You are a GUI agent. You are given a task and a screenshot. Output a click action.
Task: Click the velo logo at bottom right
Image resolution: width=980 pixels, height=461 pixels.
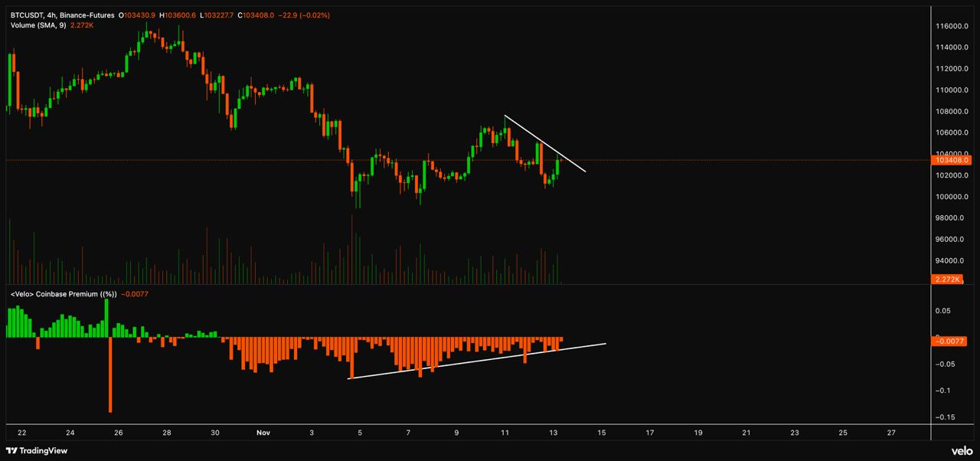coord(962,451)
